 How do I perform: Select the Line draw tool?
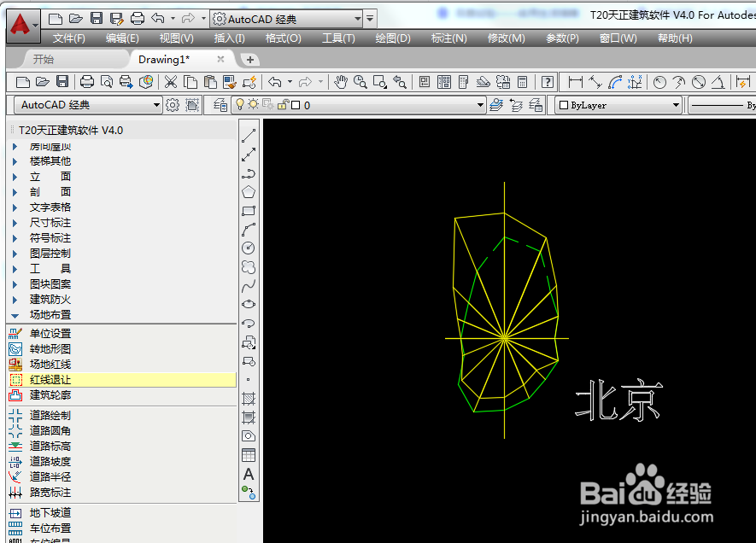[x=249, y=136]
